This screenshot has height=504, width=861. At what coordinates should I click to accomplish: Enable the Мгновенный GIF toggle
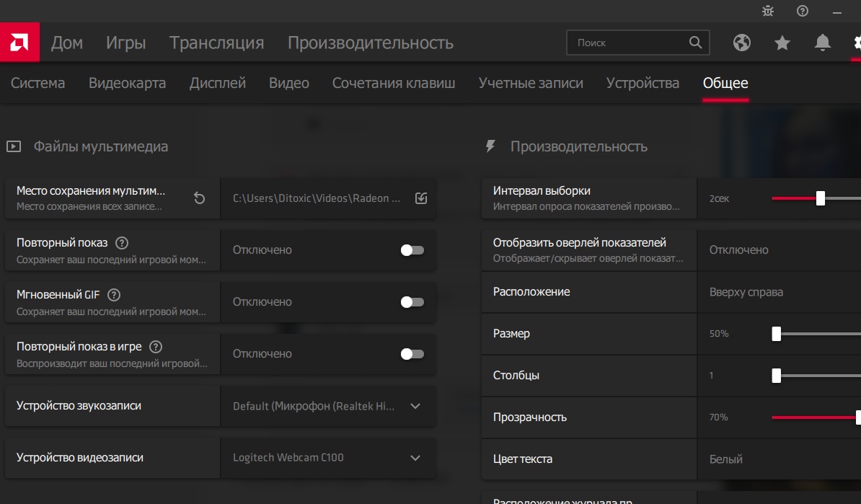coord(412,302)
